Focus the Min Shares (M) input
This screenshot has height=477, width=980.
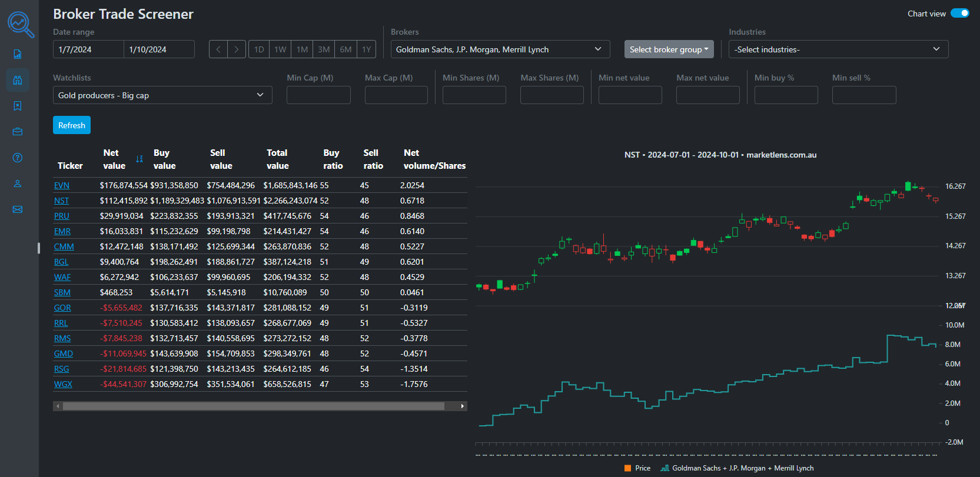point(474,95)
